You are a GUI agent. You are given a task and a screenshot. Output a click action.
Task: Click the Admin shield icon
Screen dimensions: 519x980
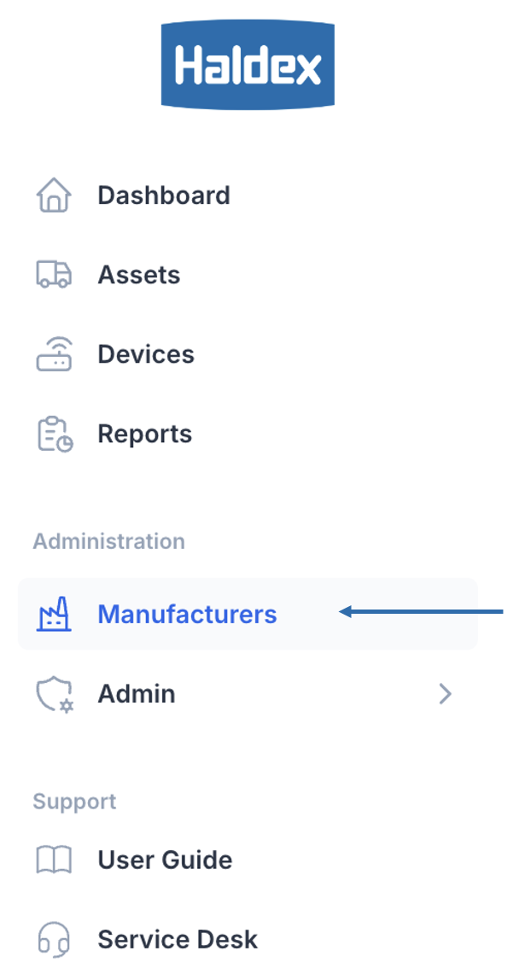55,694
